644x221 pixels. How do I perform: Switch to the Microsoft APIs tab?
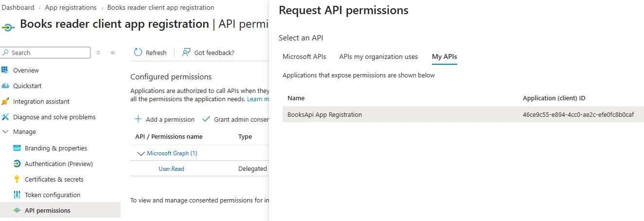(x=304, y=56)
